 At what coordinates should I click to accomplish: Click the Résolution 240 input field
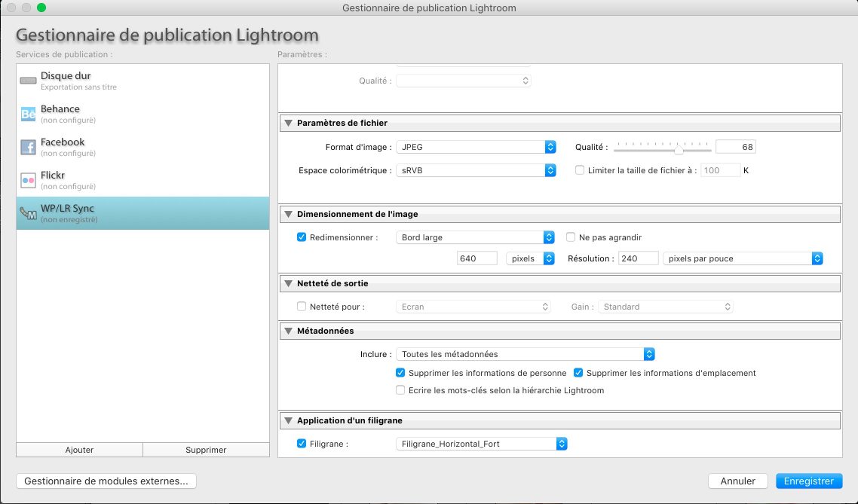click(637, 258)
